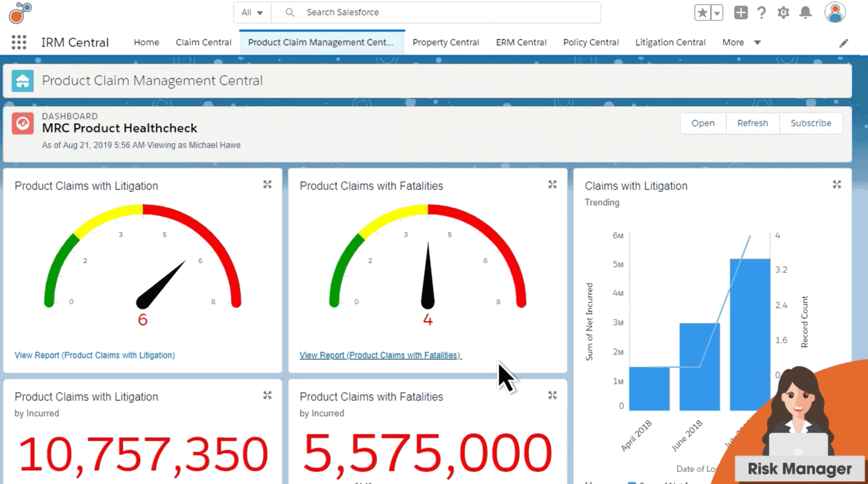868x484 pixels.
Task: Open the Help question mark icon
Action: (x=761, y=12)
